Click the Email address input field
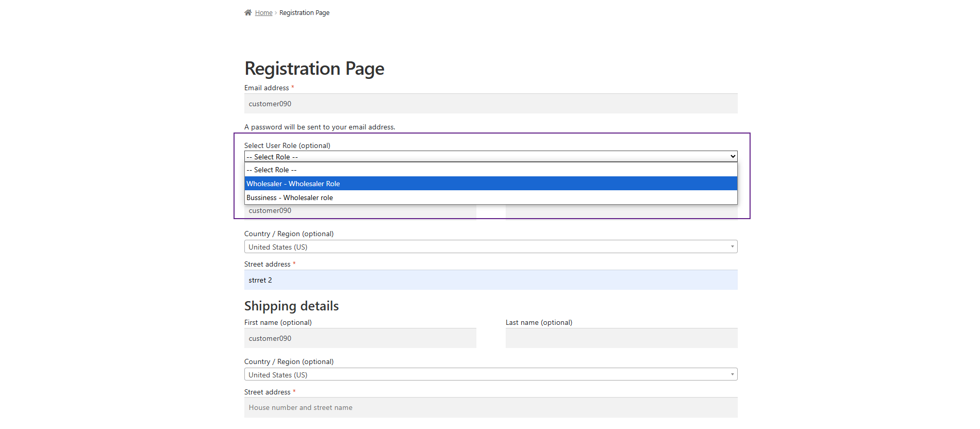This screenshot has height=429, width=980. 491,104
